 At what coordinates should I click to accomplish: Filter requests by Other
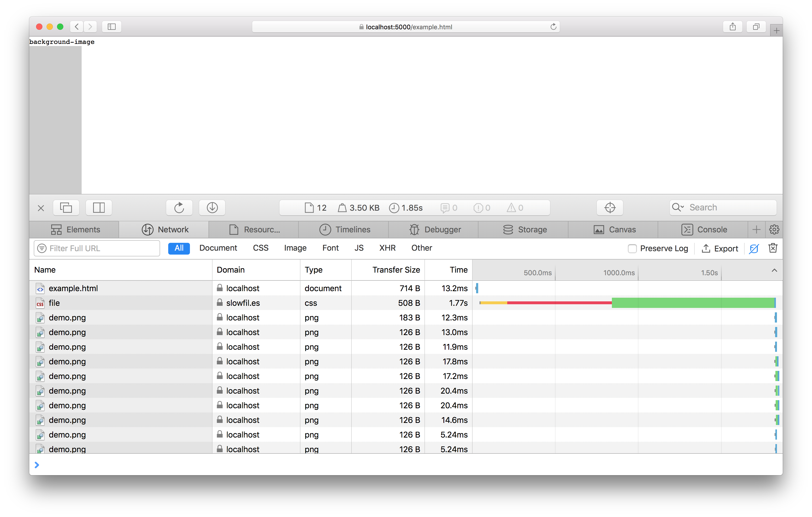pos(421,248)
